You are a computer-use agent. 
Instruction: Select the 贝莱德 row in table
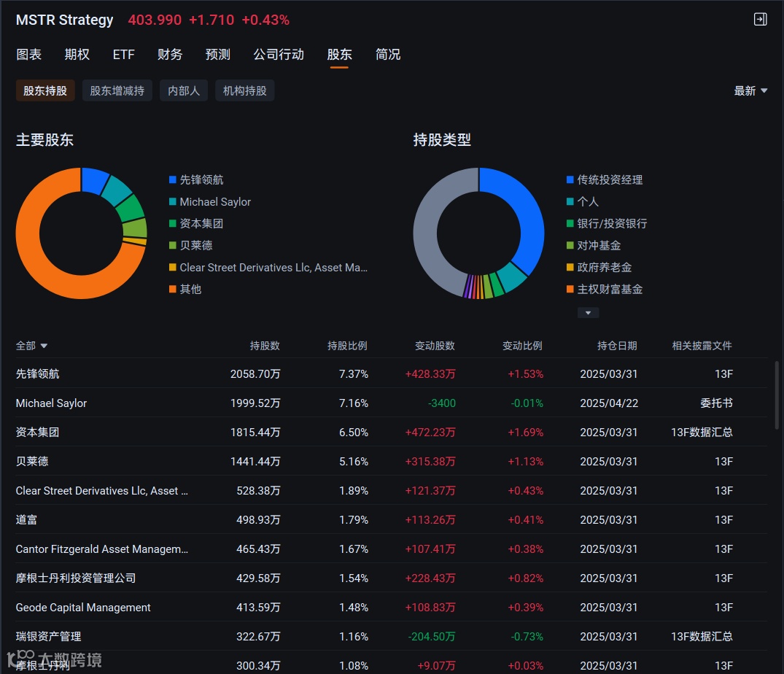391,461
